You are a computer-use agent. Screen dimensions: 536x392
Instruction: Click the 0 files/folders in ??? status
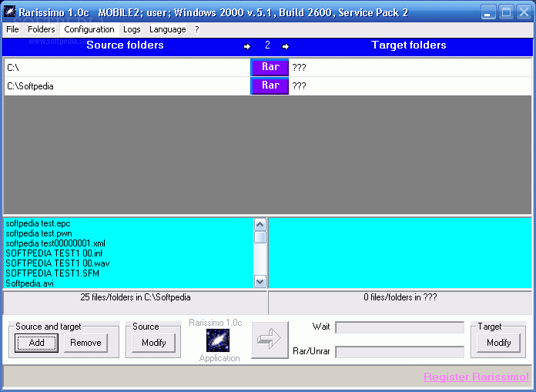400,297
